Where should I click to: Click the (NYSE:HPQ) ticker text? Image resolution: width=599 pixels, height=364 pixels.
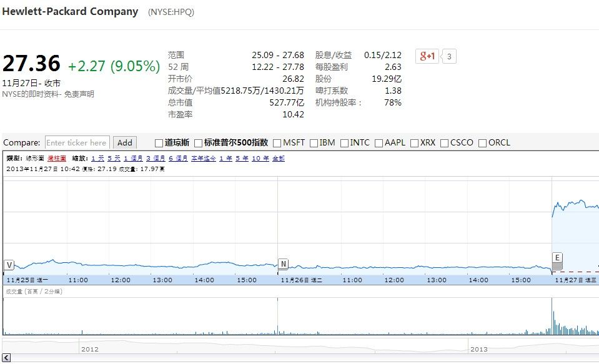(x=171, y=12)
